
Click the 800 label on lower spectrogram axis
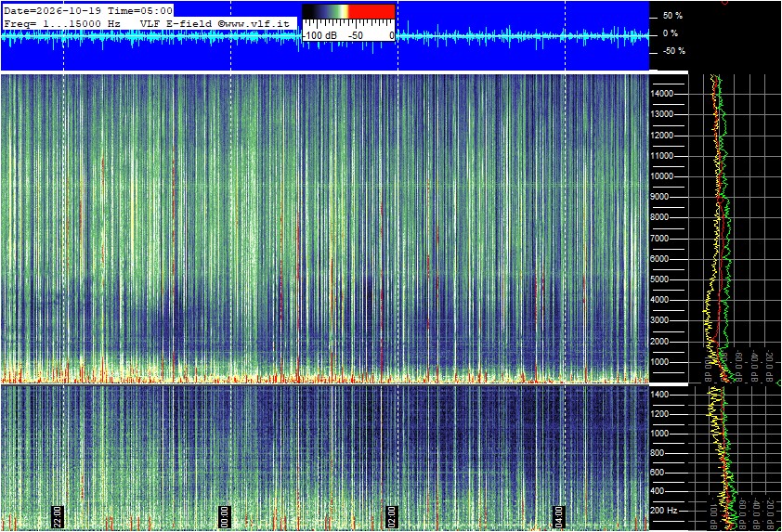[x=658, y=453]
